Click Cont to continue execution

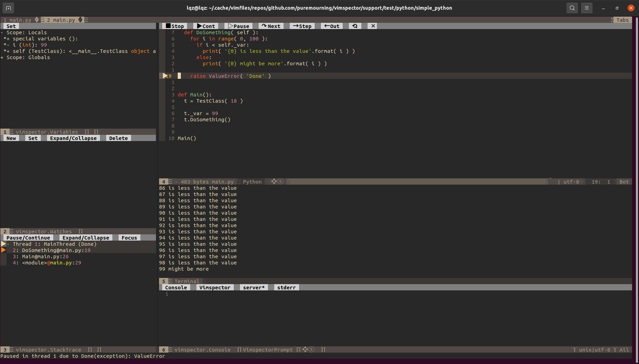tap(206, 26)
